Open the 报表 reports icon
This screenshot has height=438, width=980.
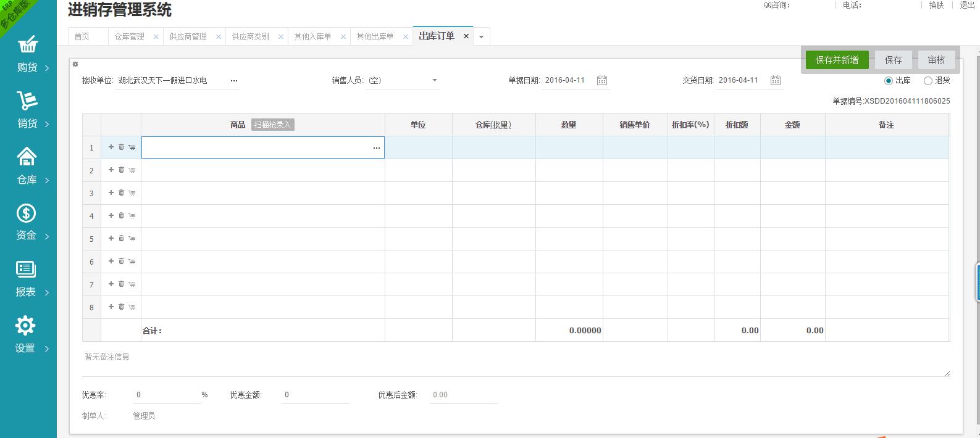26,269
